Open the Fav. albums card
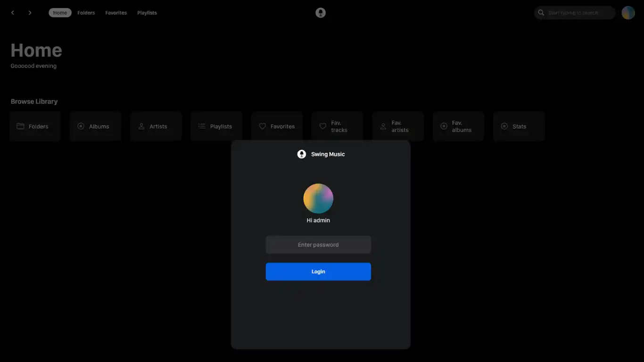The width and height of the screenshot is (644, 362). click(458, 126)
